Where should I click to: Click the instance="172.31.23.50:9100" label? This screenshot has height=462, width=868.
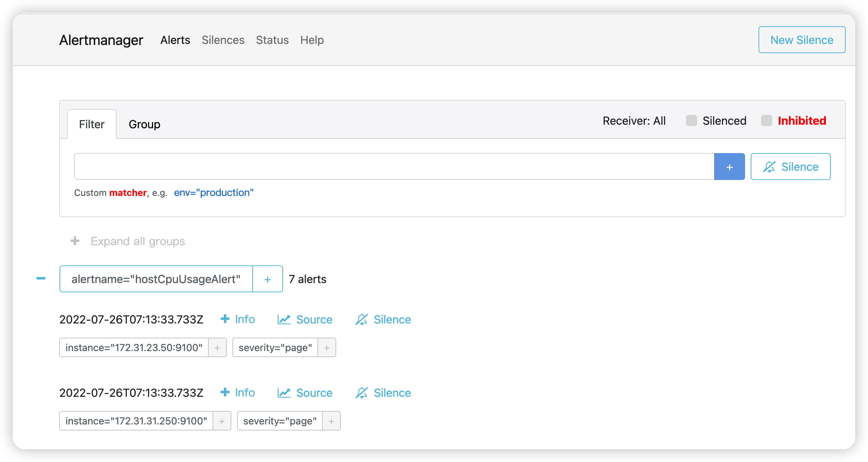point(134,348)
